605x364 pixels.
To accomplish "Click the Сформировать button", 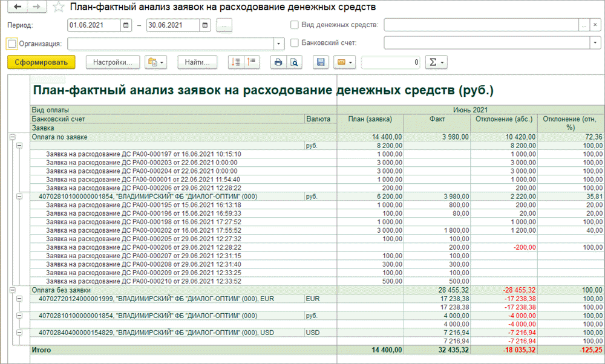I will click(41, 62).
